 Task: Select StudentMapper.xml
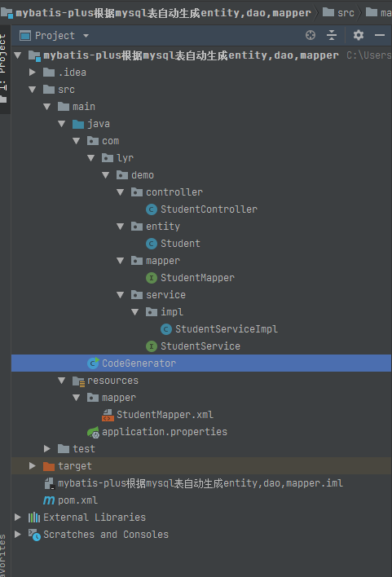[165, 415]
